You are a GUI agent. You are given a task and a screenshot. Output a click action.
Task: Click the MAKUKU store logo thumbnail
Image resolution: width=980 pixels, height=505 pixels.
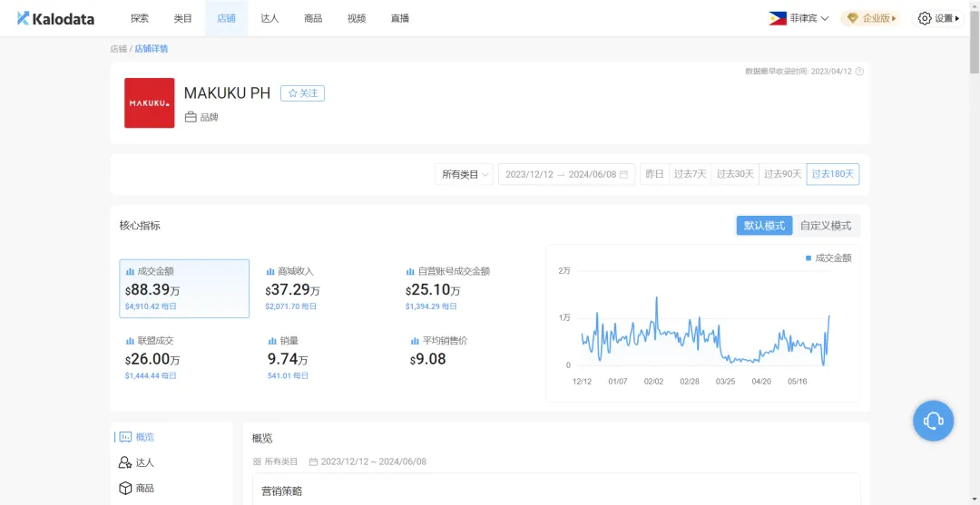tap(150, 103)
